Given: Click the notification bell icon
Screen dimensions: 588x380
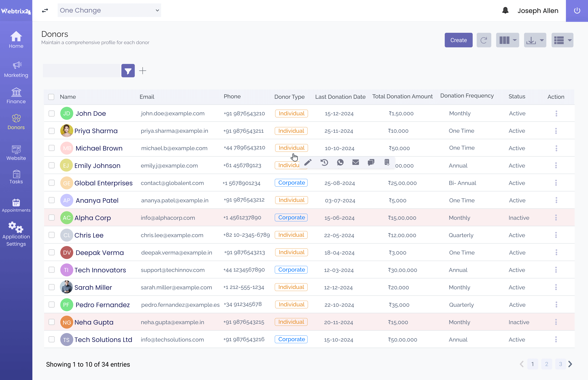Looking at the screenshot, I should (505, 10).
